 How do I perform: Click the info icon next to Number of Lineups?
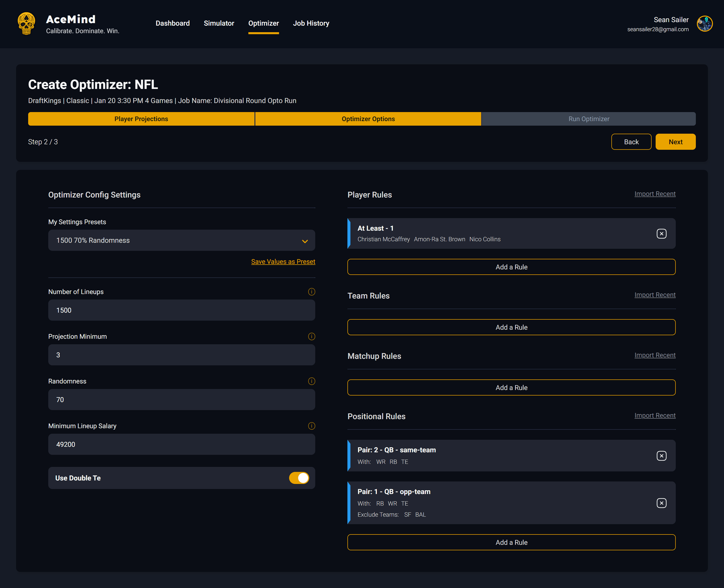click(x=311, y=292)
